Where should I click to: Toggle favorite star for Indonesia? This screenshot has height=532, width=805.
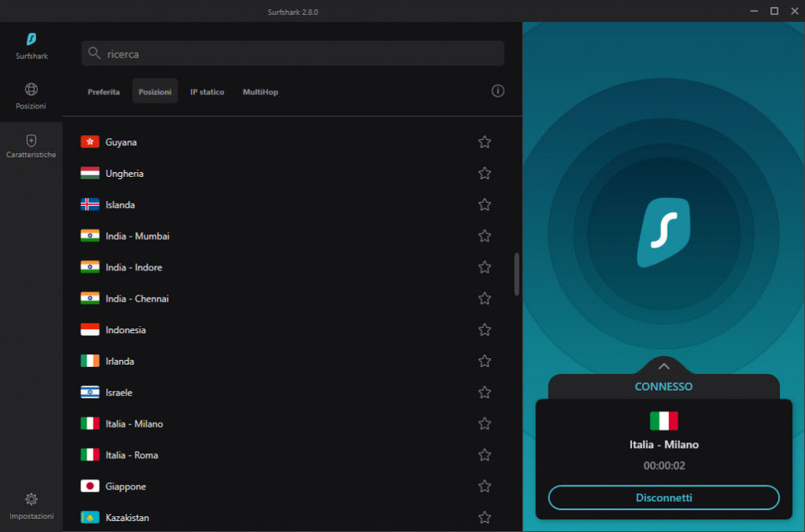[x=484, y=330]
